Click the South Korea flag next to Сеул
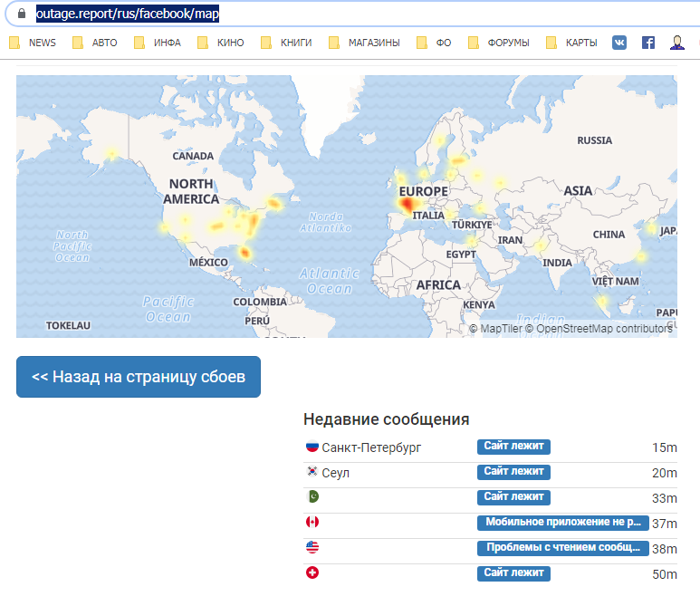Screen dimensions: 700x606 (312, 471)
